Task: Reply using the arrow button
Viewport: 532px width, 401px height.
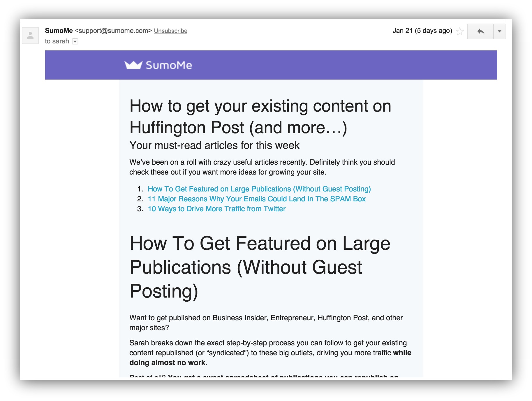Action: click(x=480, y=31)
